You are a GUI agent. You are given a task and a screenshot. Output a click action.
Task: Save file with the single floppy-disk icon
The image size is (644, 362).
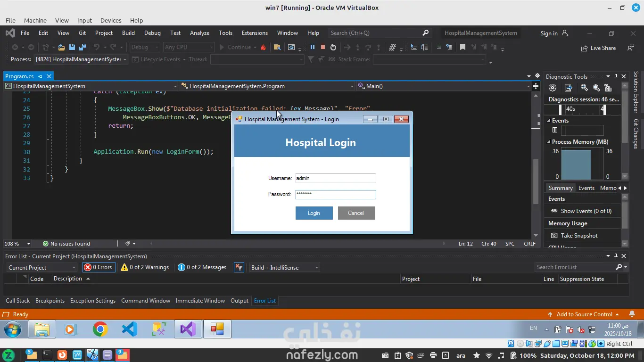[x=72, y=47]
